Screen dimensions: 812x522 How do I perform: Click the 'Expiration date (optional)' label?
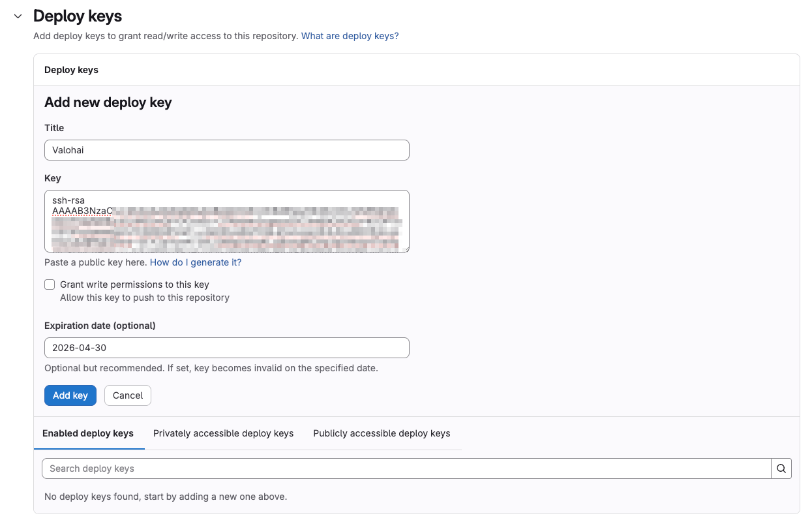coord(100,326)
